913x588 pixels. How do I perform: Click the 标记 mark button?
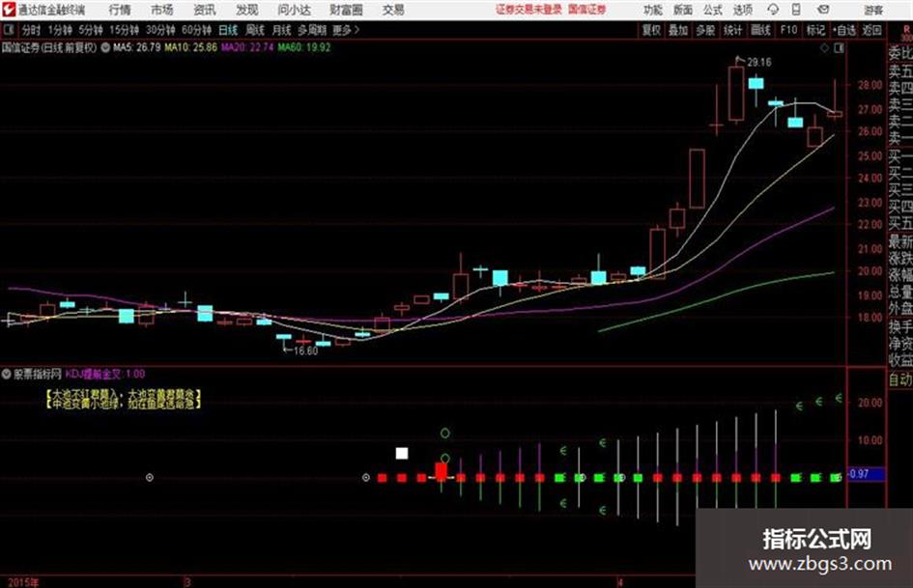815,30
